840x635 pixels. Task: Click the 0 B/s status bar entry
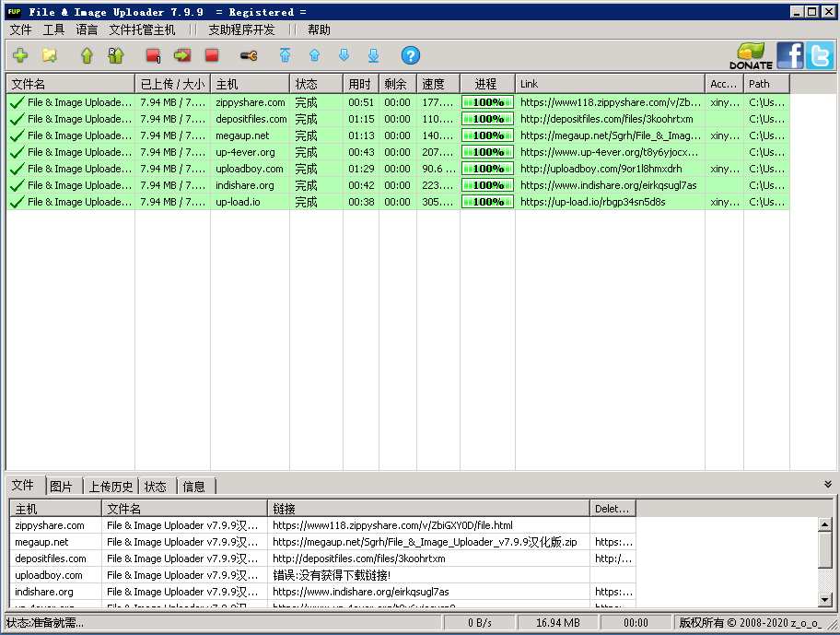click(480, 623)
